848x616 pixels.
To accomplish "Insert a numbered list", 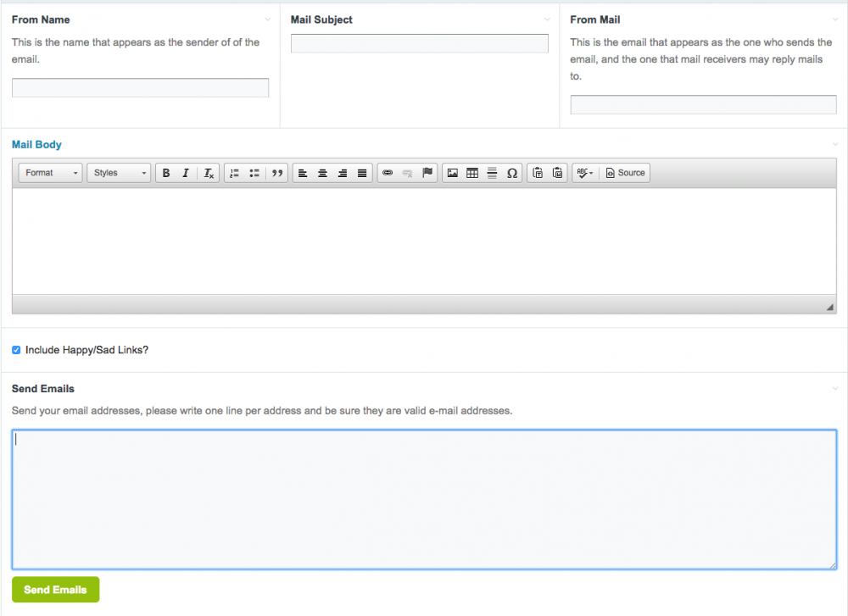I will (x=234, y=173).
